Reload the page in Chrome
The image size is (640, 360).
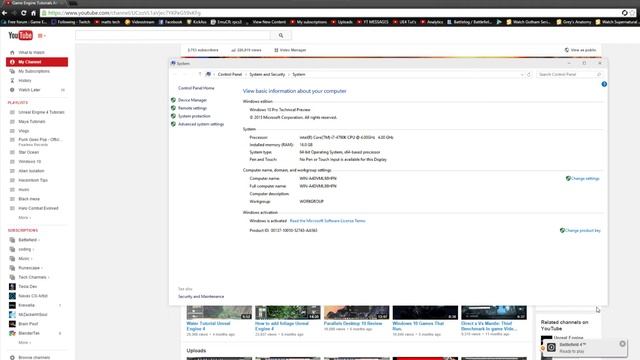point(23,13)
